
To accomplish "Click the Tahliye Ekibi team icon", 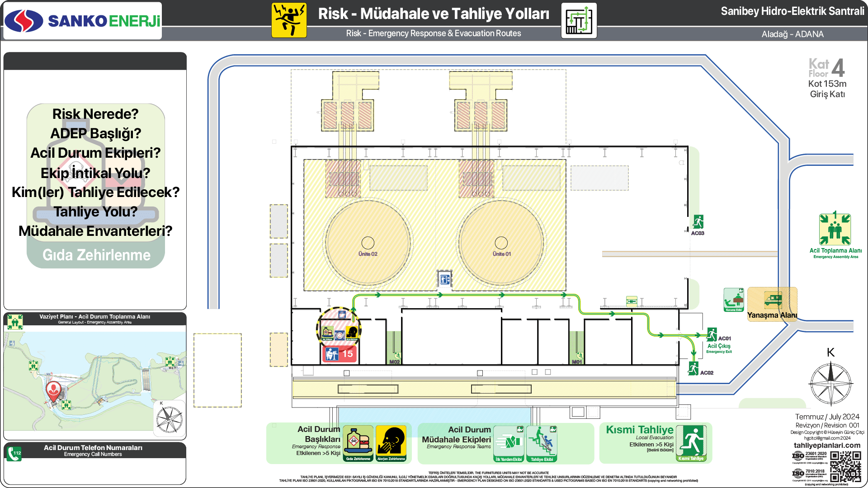I will pyautogui.click(x=542, y=443).
